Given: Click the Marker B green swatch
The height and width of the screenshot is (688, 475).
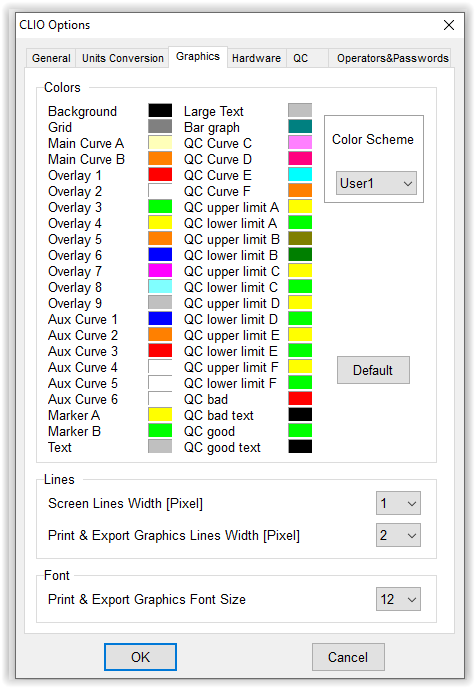Looking at the screenshot, I should (160, 430).
